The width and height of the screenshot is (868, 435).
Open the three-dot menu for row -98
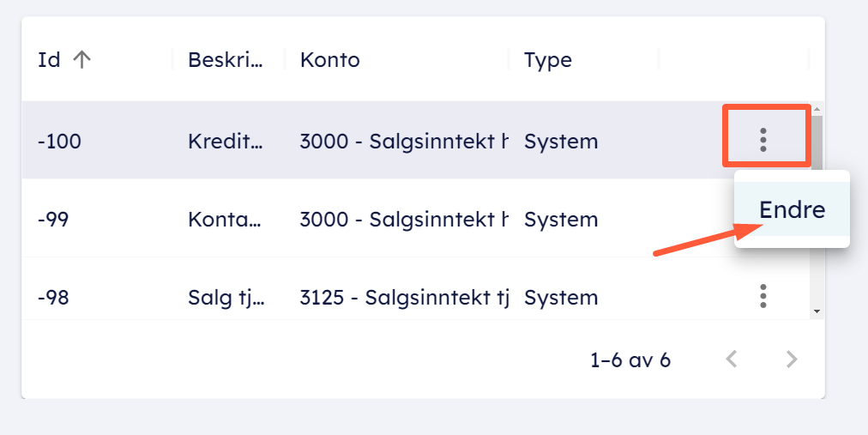pos(763,297)
